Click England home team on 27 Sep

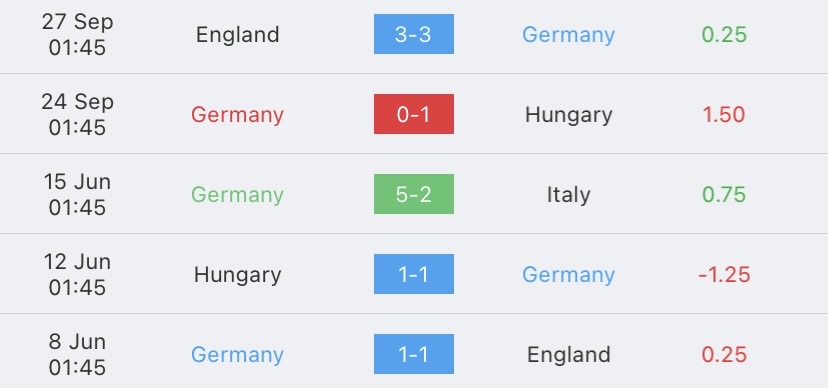click(238, 35)
